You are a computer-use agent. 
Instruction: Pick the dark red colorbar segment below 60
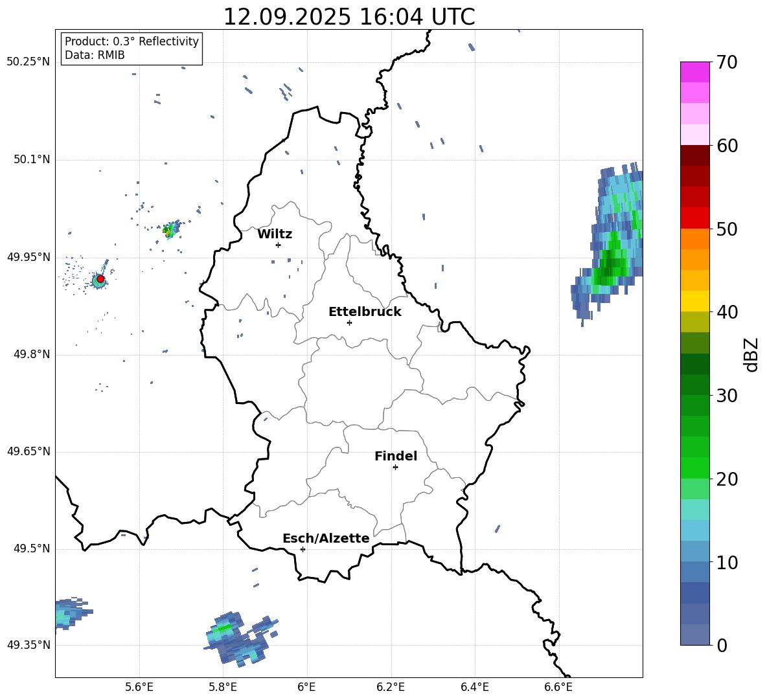coord(694,155)
